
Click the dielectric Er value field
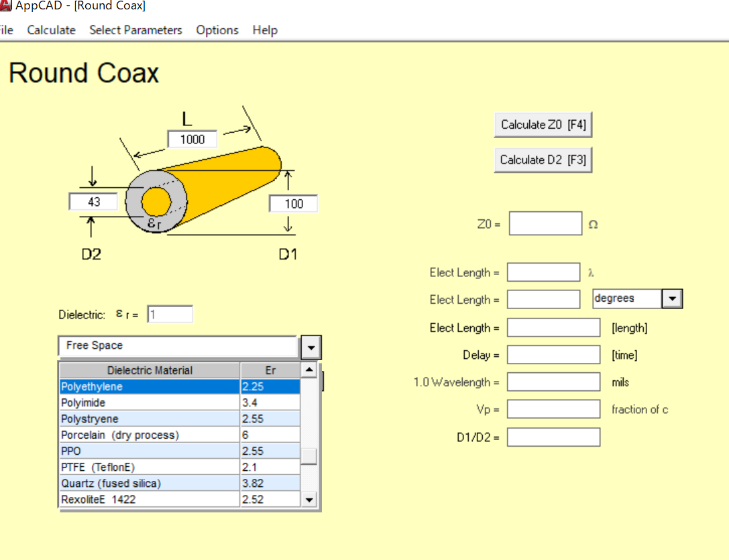pos(170,315)
